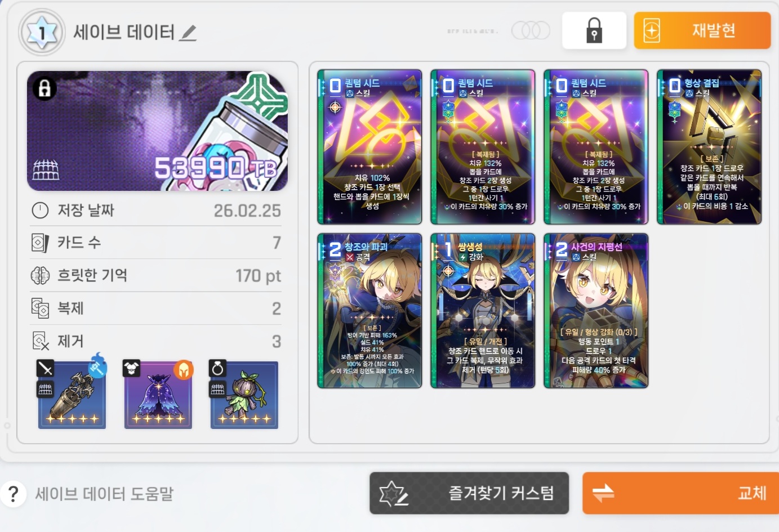Click the orange 교체 swap button
Viewport: 779px width, 532px height.
tap(680, 493)
